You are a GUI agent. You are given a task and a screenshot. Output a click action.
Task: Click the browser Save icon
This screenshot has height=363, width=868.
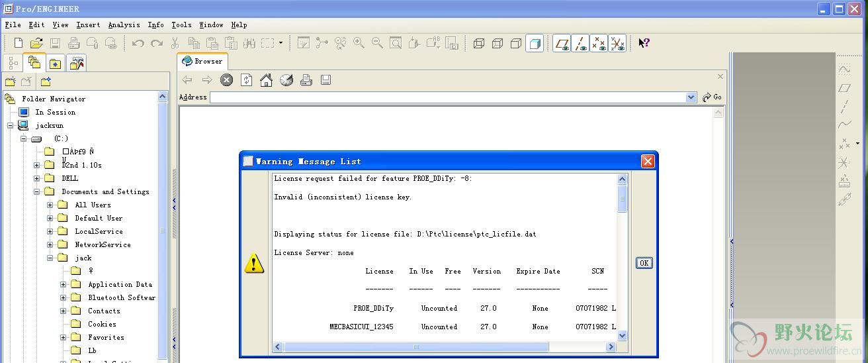point(325,80)
